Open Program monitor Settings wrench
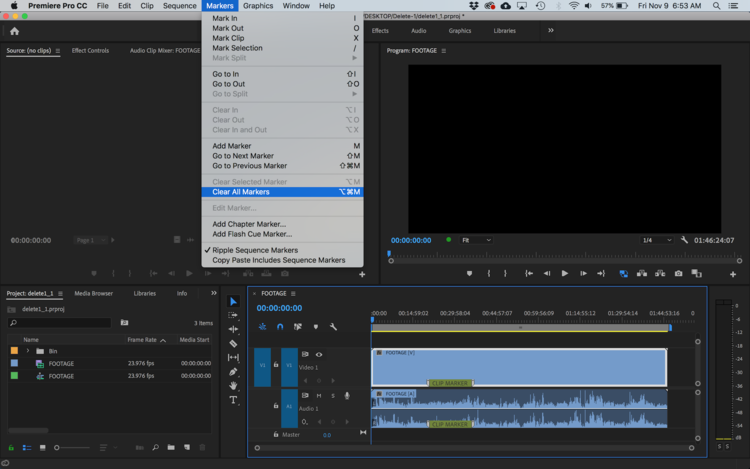 click(x=684, y=240)
